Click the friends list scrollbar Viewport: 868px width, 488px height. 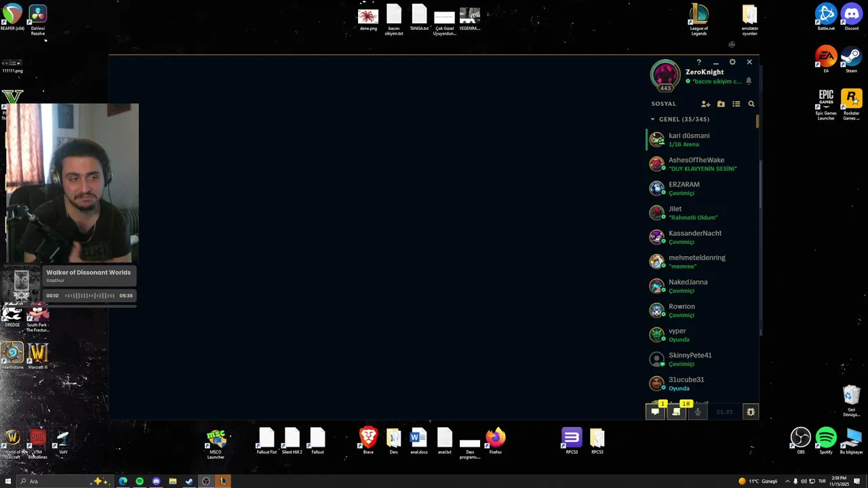click(757, 122)
